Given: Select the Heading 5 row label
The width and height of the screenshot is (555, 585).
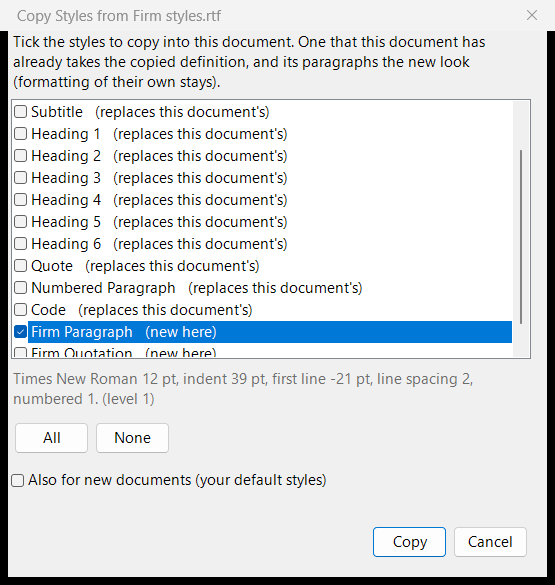Looking at the screenshot, I should click(x=159, y=222).
